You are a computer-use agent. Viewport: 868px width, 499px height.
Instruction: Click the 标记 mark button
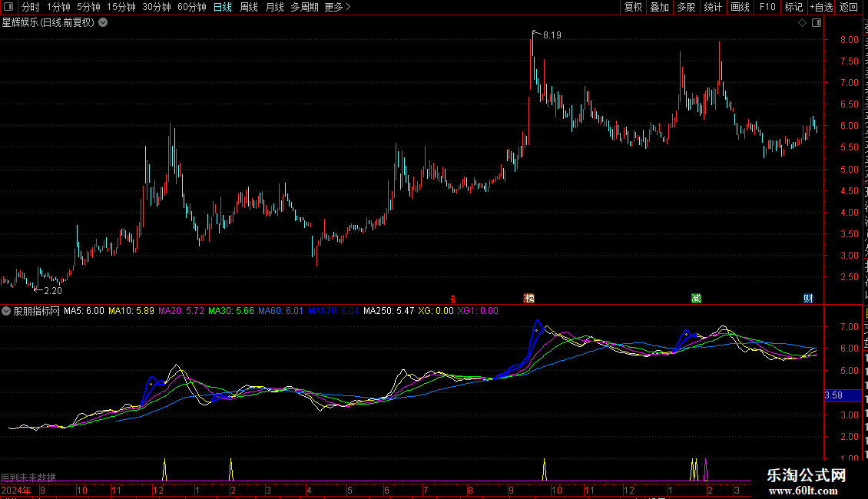[793, 7]
